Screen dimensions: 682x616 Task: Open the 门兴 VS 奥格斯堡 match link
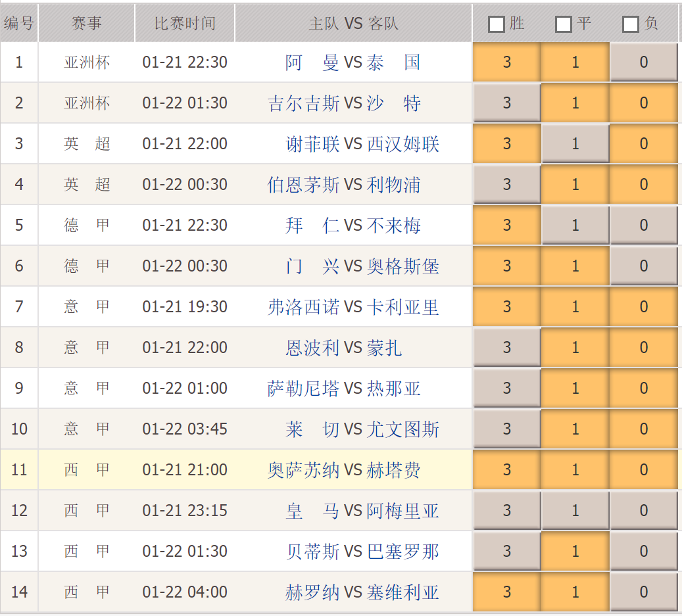pos(362,266)
